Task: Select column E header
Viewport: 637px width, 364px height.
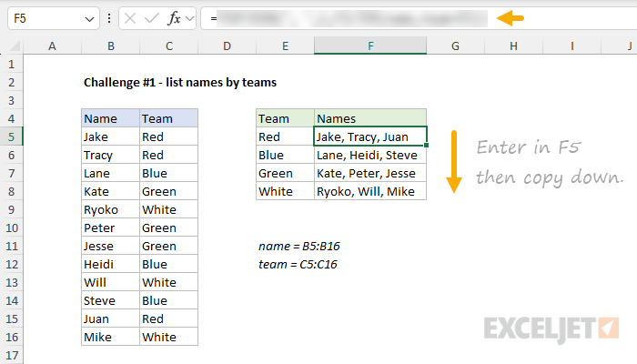Action: [285, 45]
